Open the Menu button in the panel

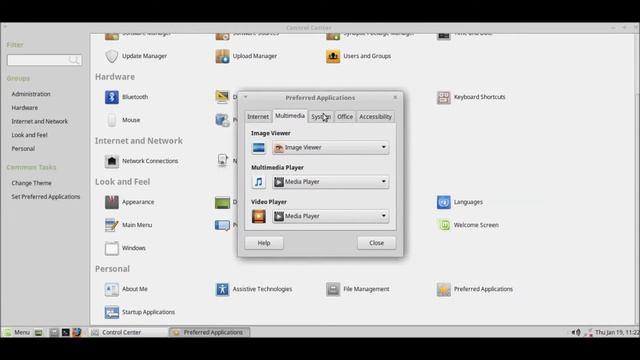point(17,332)
